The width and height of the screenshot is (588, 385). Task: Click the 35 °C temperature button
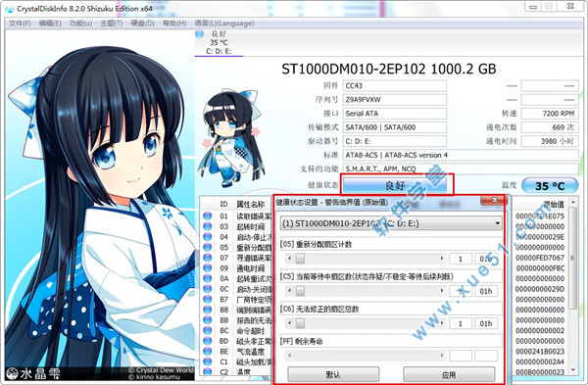point(550,186)
